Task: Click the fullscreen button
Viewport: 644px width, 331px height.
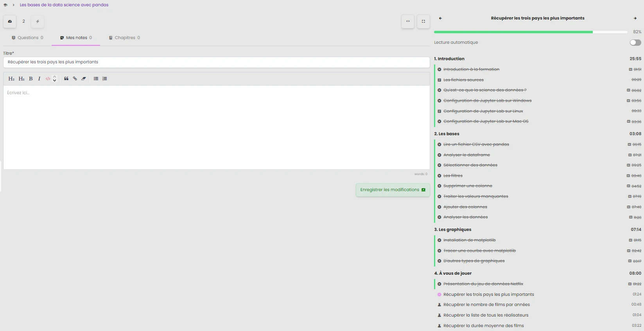Action: point(423,21)
